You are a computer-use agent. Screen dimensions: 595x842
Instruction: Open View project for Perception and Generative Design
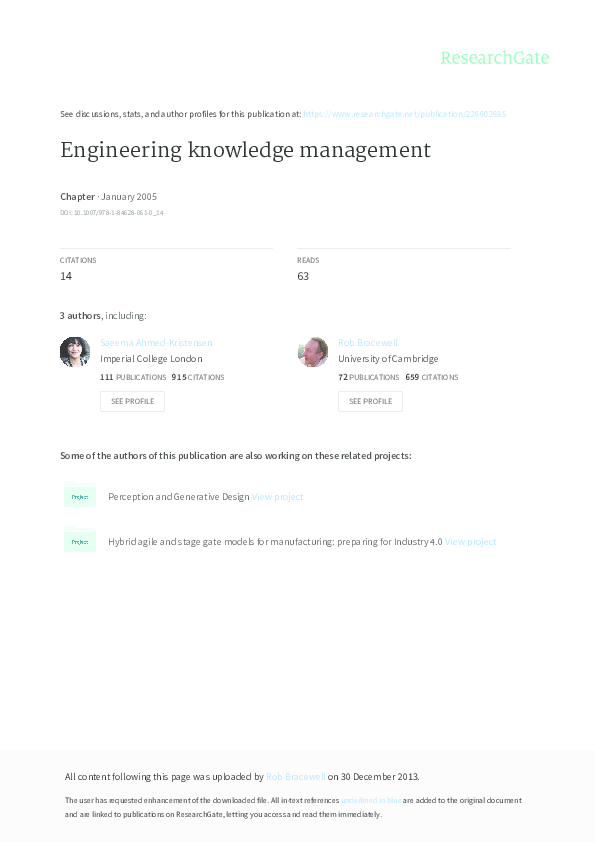click(x=277, y=496)
